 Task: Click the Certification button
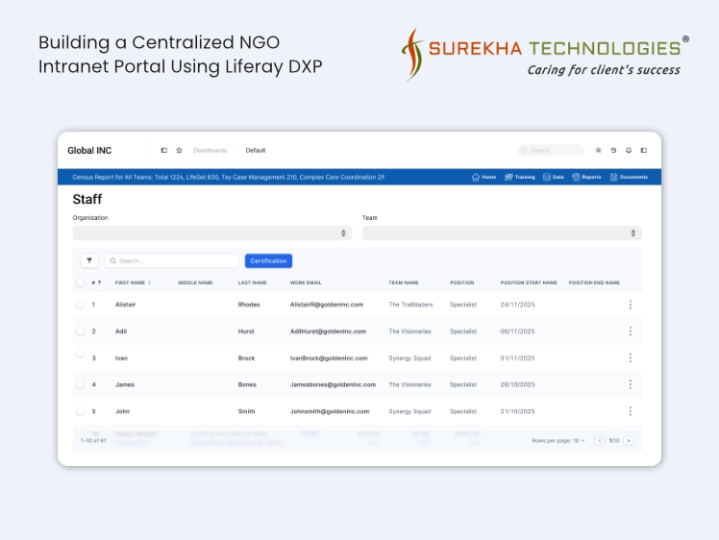(268, 261)
